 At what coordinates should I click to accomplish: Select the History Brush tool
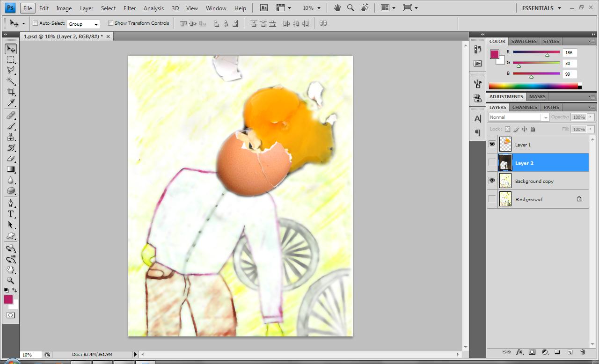point(10,148)
